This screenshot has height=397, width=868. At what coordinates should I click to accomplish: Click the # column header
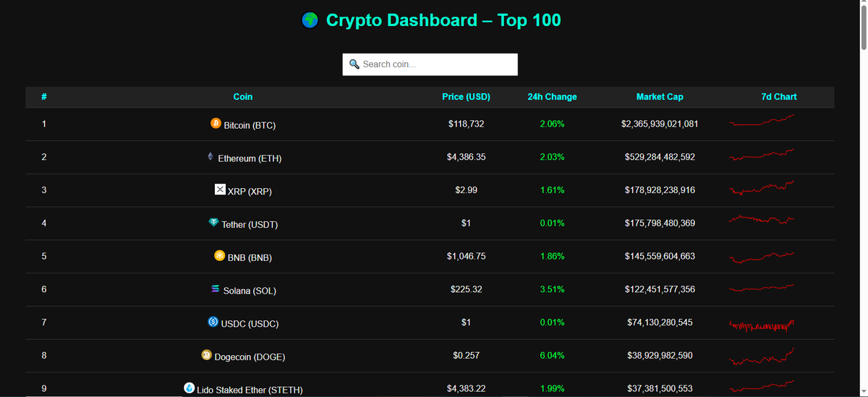click(44, 97)
